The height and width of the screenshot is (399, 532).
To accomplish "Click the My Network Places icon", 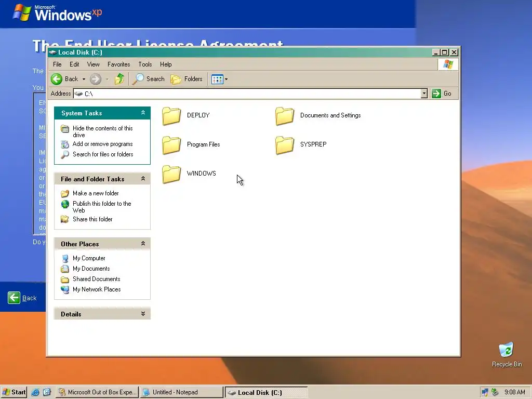I will tap(65, 290).
